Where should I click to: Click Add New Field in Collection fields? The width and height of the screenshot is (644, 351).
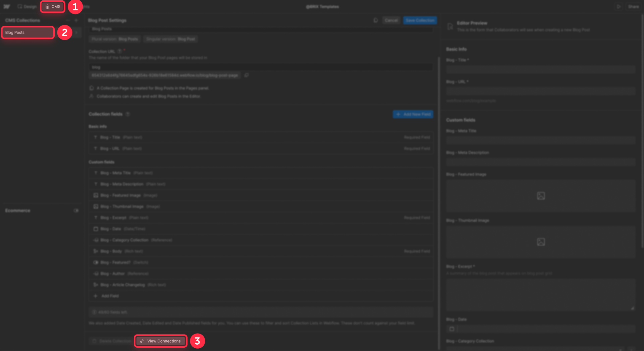(413, 114)
